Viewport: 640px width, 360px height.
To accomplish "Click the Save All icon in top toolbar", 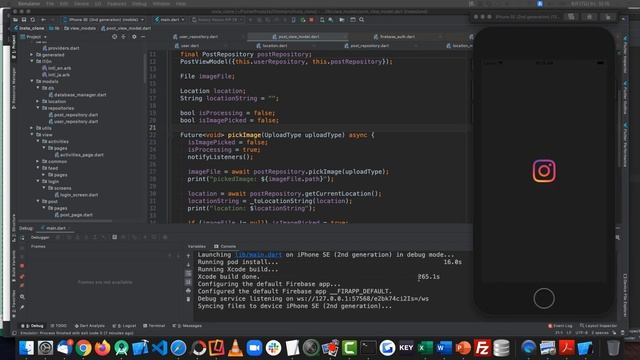I will (24, 20).
